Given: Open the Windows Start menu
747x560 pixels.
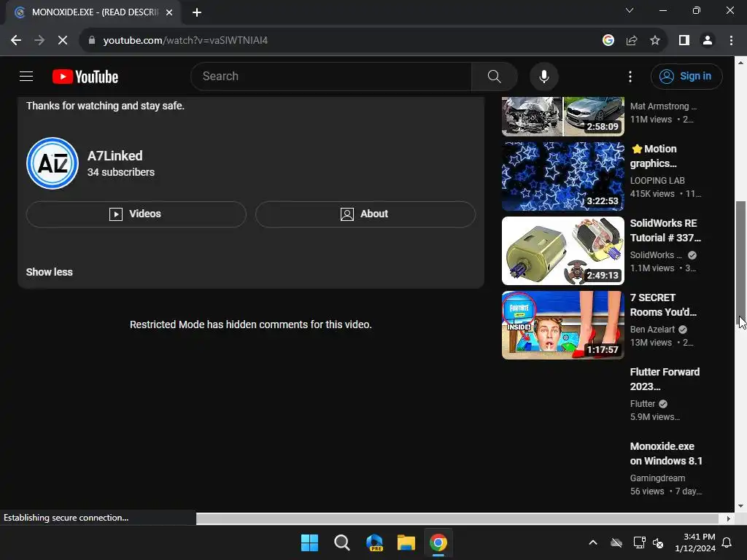Looking at the screenshot, I should pyautogui.click(x=309, y=542).
